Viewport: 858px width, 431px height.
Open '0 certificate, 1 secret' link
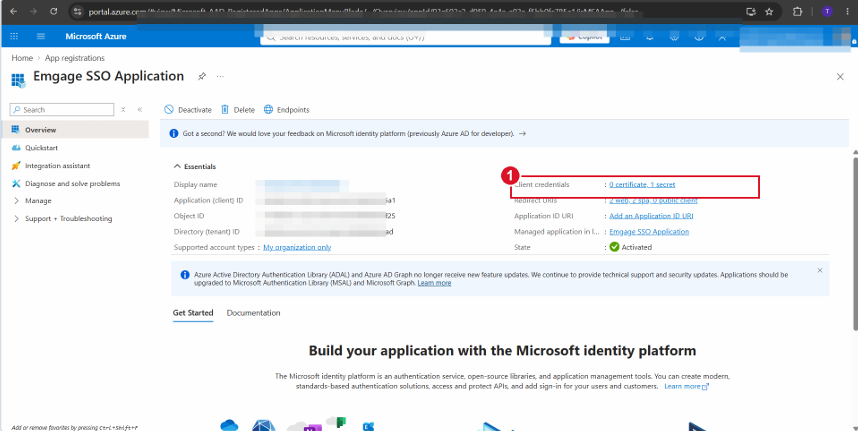[642, 185]
